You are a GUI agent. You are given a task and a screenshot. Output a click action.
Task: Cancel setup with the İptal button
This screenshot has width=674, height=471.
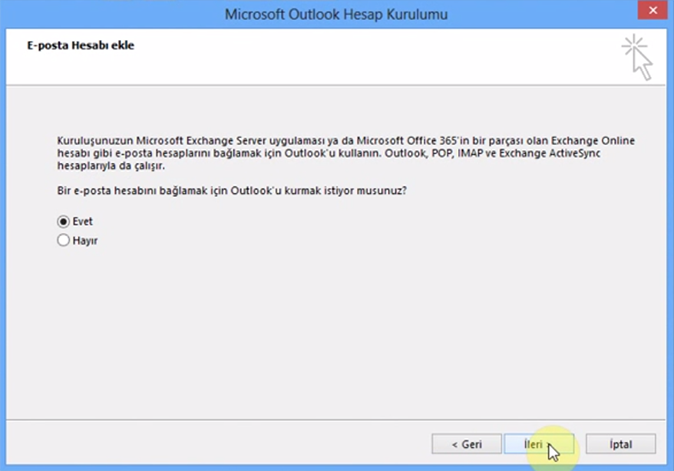click(x=621, y=444)
